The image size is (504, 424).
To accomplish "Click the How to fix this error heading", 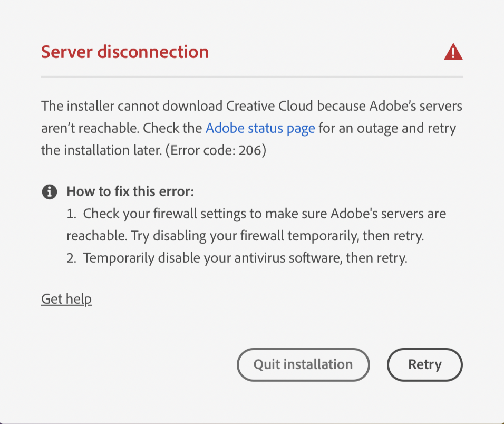I will tap(130, 191).
